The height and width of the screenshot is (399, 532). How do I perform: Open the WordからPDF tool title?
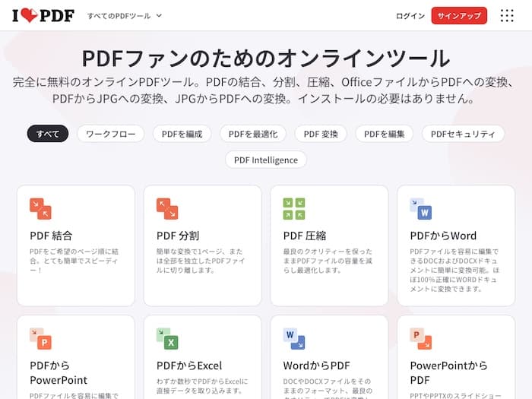317,366
